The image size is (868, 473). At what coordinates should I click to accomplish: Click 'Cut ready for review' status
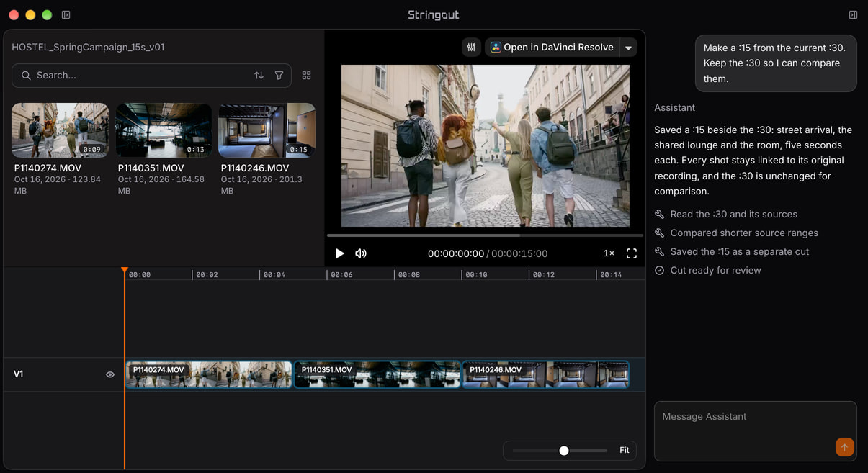[707, 270]
